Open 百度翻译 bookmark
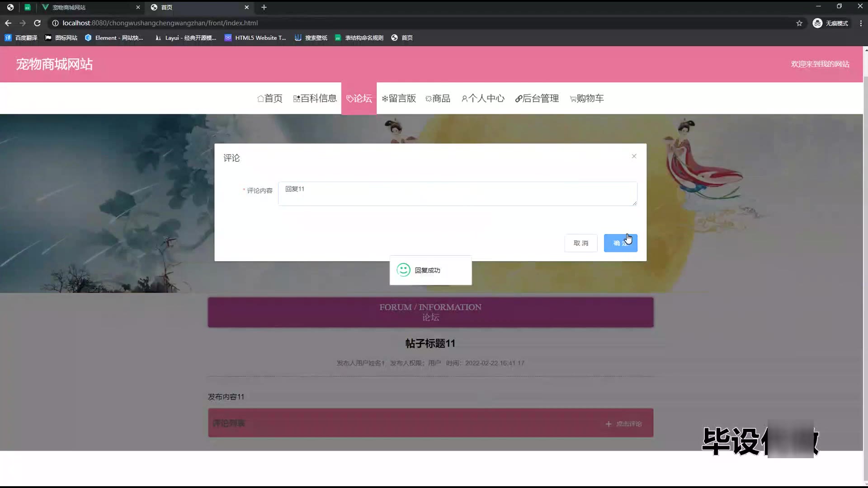The height and width of the screenshot is (488, 868). [x=21, y=38]
